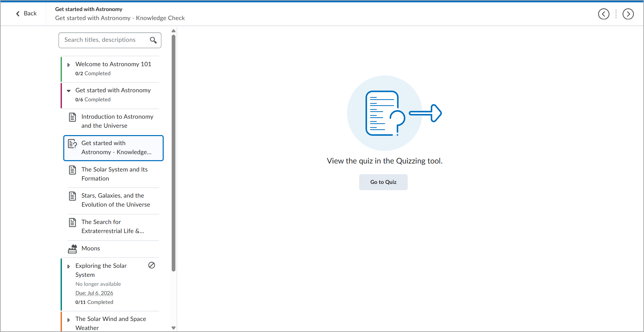Expand Exploring the Solar System module
The width and height of the screenshot is (644, 332).
(69, 266)
